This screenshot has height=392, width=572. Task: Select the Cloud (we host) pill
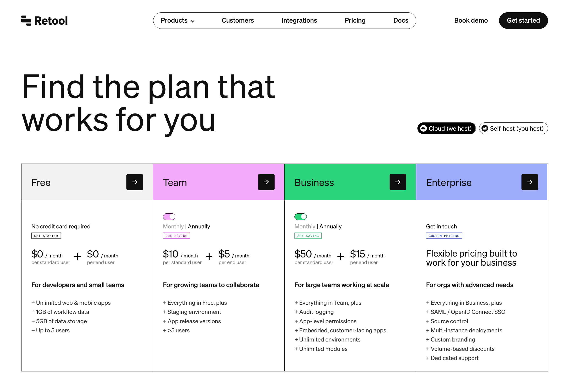click(x=446, y=128)
